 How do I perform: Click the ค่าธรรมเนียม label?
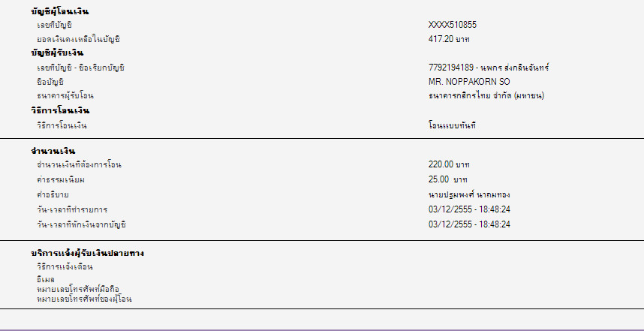60,179
